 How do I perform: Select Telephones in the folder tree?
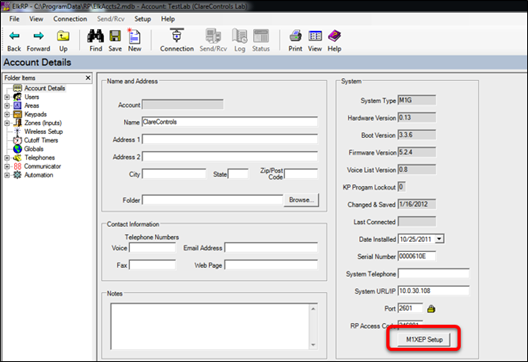(39, 158)
